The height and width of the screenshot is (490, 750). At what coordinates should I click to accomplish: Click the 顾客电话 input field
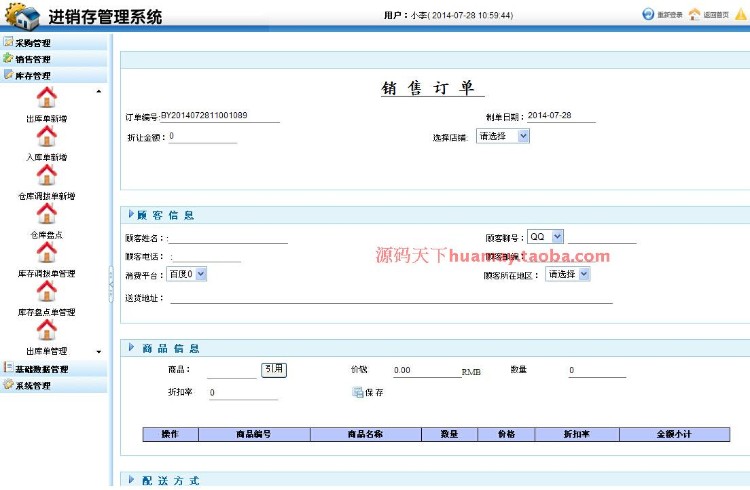[x=206, y=256]
